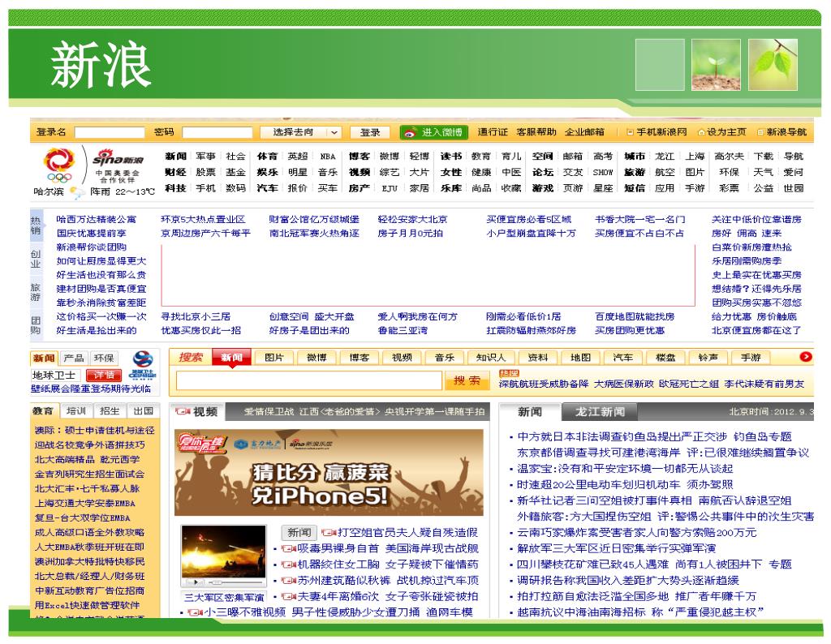Viewport: 831px width, 644px height.
Task: Click the 壁纸展会隆重登场期待光临 link
Action: click(91, 389)
